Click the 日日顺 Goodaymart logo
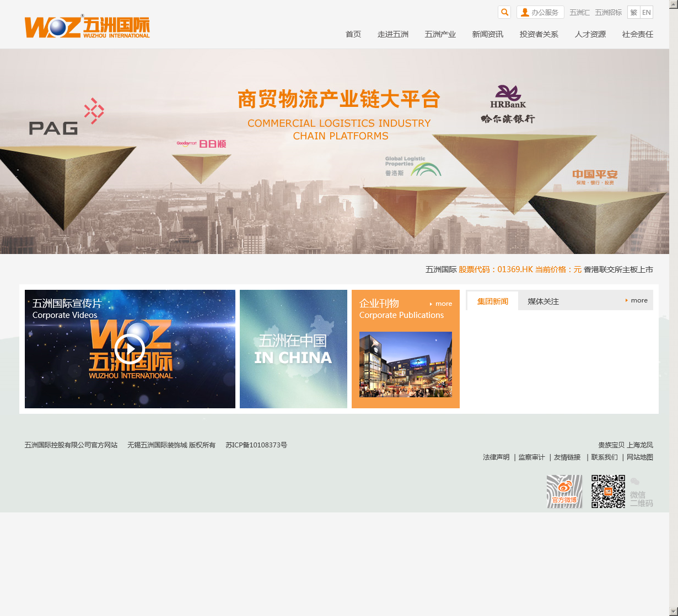The width and height of the screenshot is (678, 616). [x=201, y=144]
